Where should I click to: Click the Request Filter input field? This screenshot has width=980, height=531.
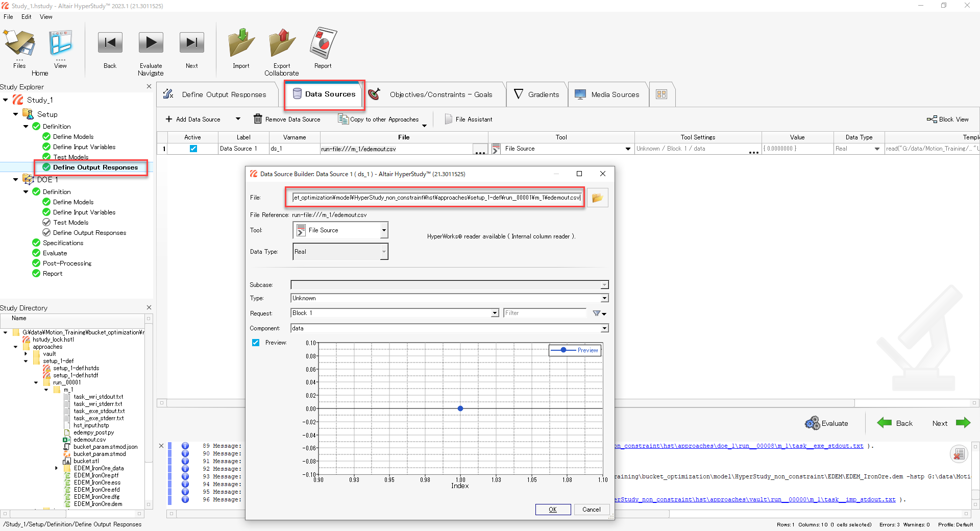pyautogui.click(x=545, y=313)
